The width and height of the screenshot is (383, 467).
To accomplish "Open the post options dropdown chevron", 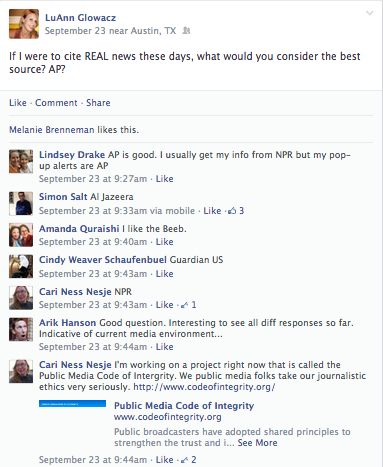I will click(x=369, y=13).
